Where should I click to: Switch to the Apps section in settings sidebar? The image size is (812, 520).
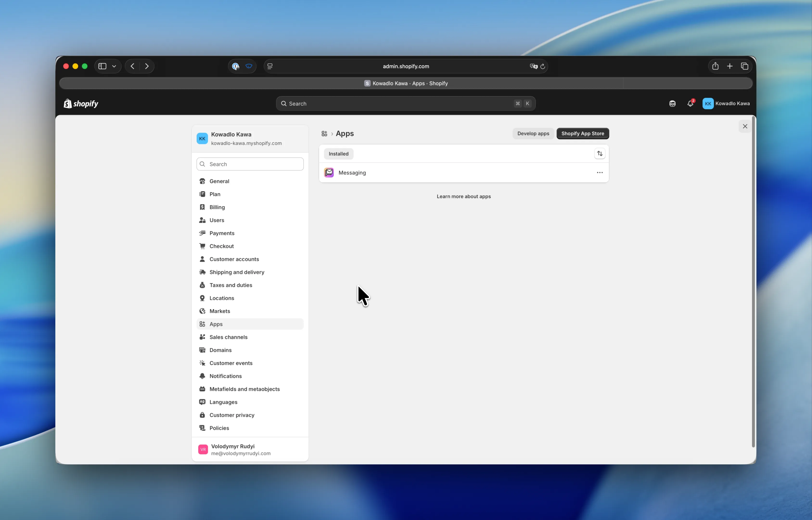pos(216,324)
